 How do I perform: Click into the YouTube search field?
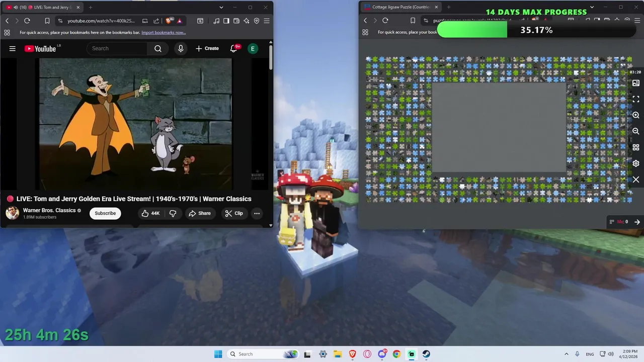click(117, 48)
